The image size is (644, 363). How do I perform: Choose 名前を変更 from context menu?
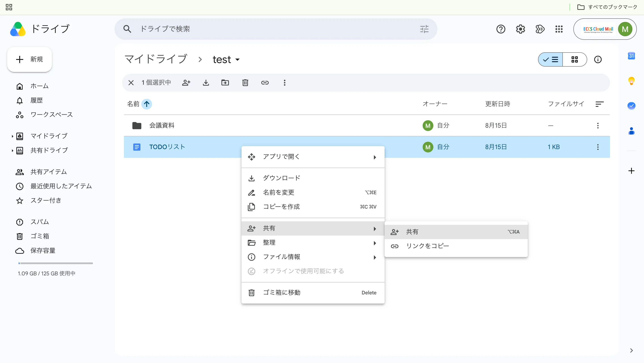click(x=313, y=192)
